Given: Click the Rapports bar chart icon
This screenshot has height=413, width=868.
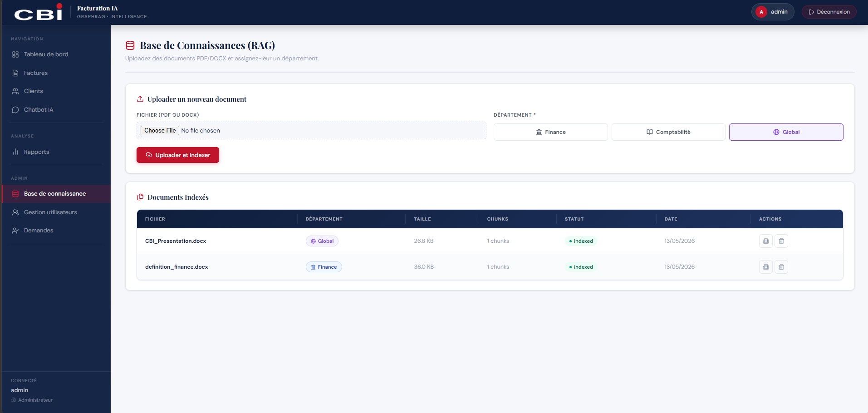Looking at the screenshot, I should (15, 152).
